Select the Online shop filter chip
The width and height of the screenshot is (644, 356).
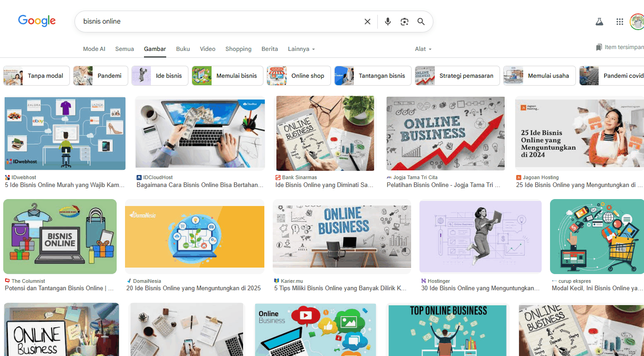pos(299,76)
